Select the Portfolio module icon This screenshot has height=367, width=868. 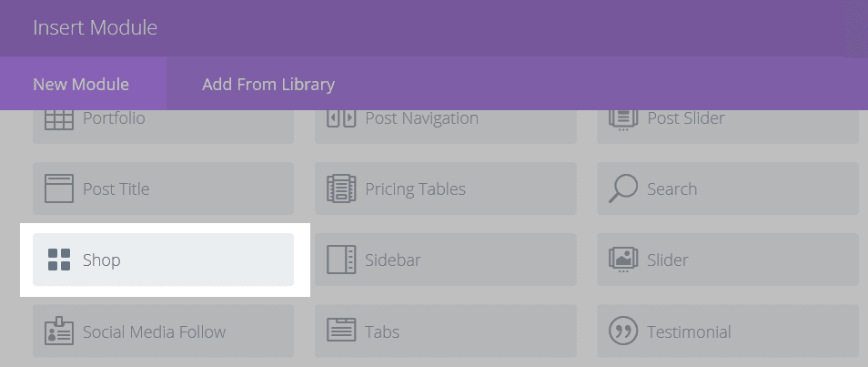coord(59,119)
